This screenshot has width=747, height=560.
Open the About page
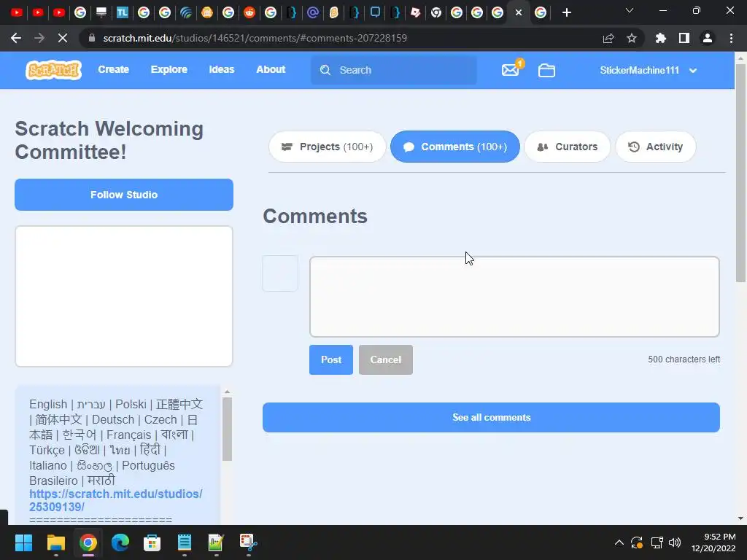pos(271,69)
